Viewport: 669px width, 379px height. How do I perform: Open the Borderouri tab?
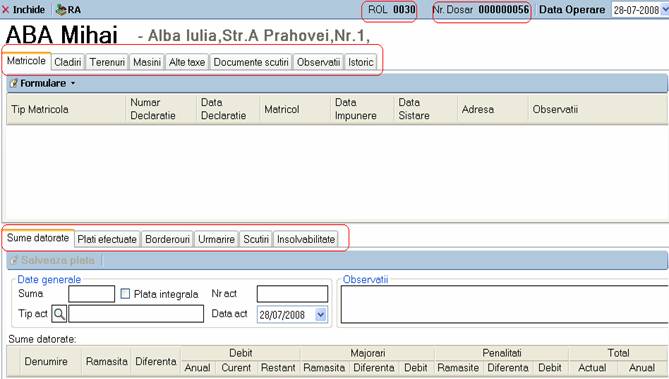click(167, 239)
